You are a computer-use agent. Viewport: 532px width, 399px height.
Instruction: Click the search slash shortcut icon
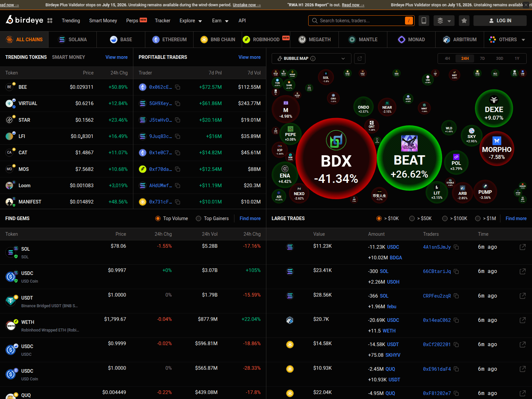tap(409, 21)
